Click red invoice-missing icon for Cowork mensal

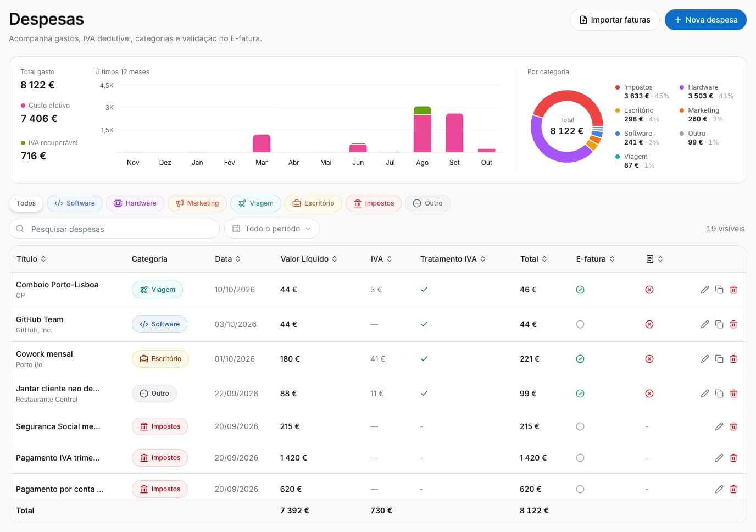pyautogui.click(x=649, y=359)
